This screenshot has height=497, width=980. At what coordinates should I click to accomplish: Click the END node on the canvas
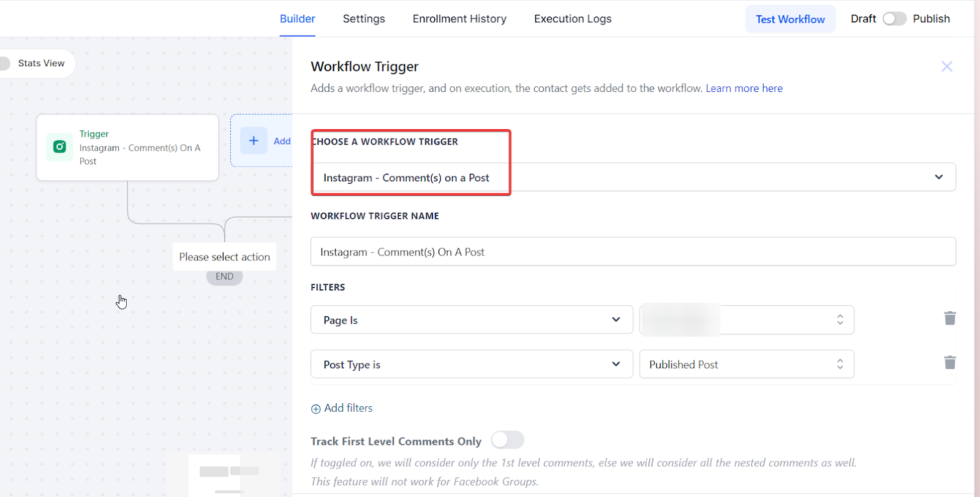coord(224,276)
